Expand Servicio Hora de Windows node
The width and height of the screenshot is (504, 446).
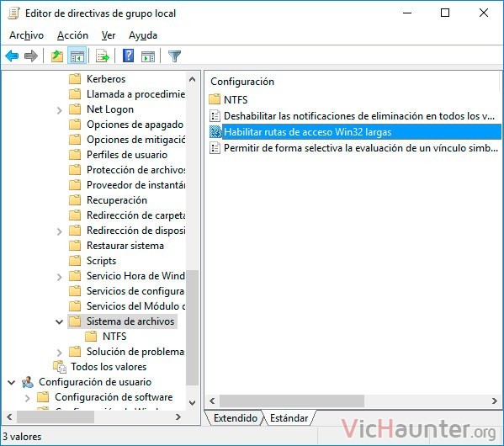(x=60, y=277)
